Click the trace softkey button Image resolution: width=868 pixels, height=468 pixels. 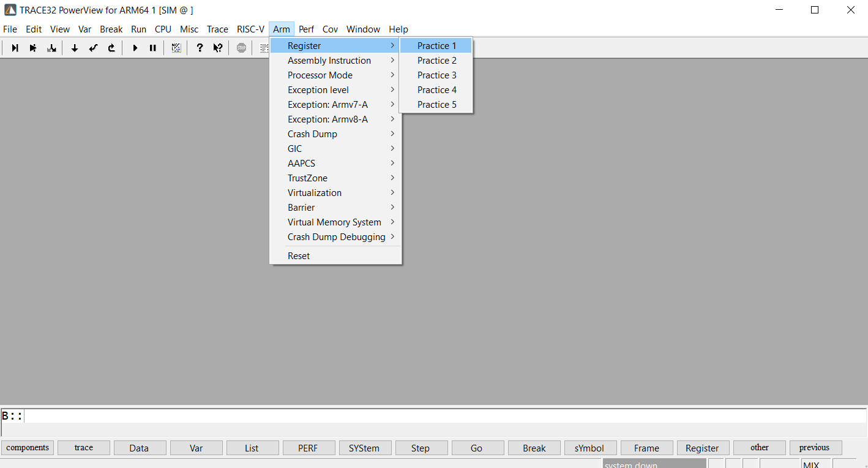pos(84,448)
